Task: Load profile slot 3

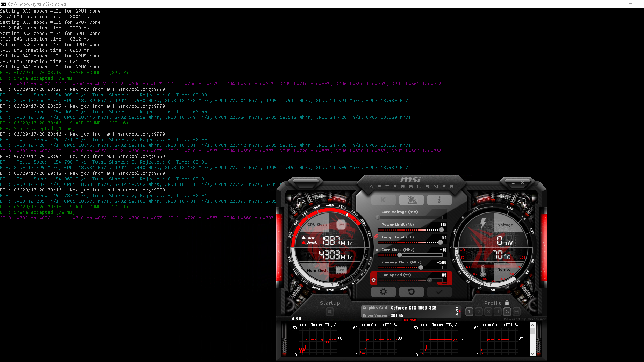Action: coord(488,312)
